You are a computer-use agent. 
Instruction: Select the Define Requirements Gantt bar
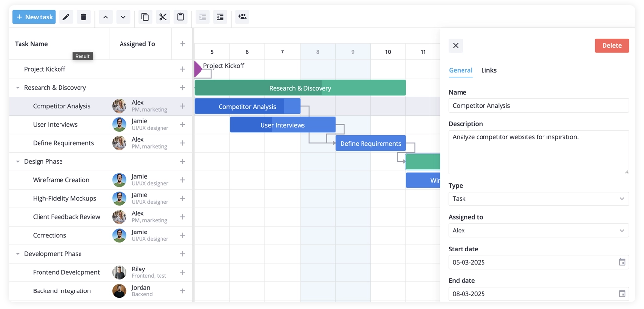pos(371,143)
